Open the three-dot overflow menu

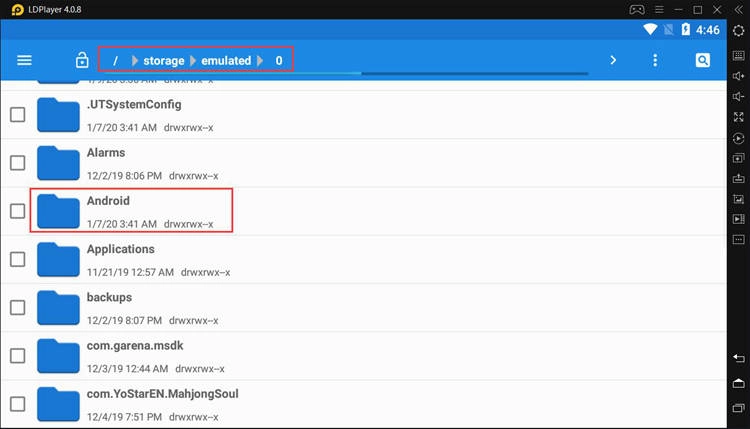click(655, 60)
